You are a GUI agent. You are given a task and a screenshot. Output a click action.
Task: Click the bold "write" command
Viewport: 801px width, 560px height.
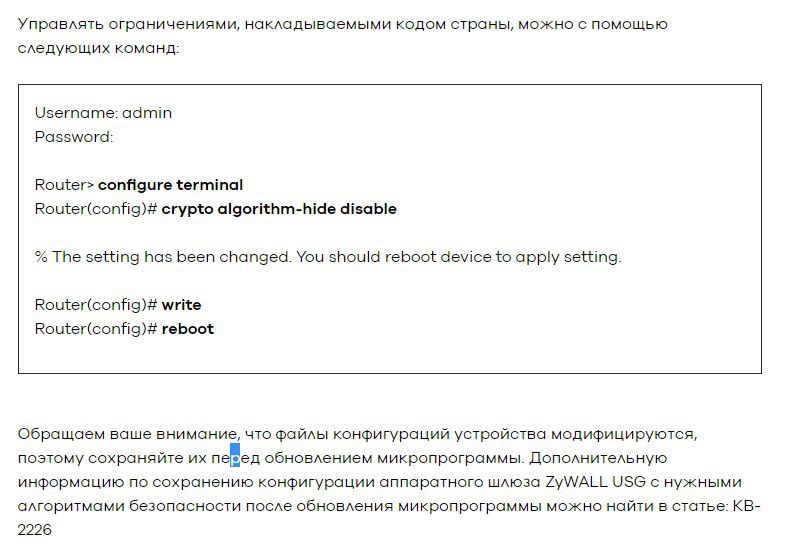181,305
